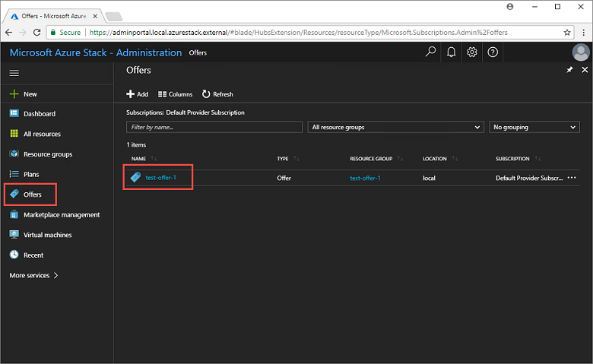Viewport: 593px width, 364px height.
Task: Click the Filter by name field
Action: (214, 127)
